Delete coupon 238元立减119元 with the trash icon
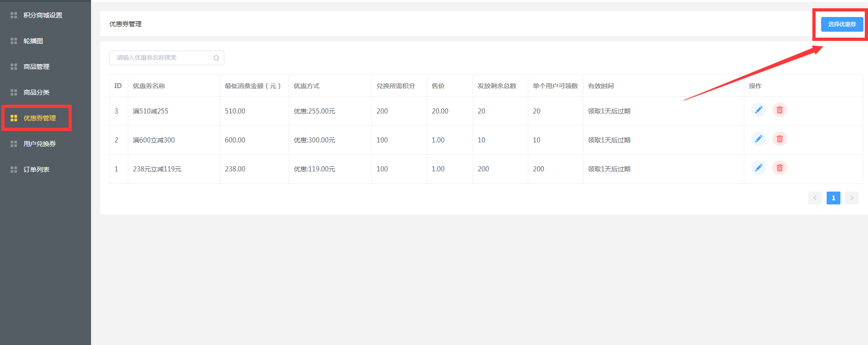The width and height of the screenshot is (868, 345). (780, 168)
